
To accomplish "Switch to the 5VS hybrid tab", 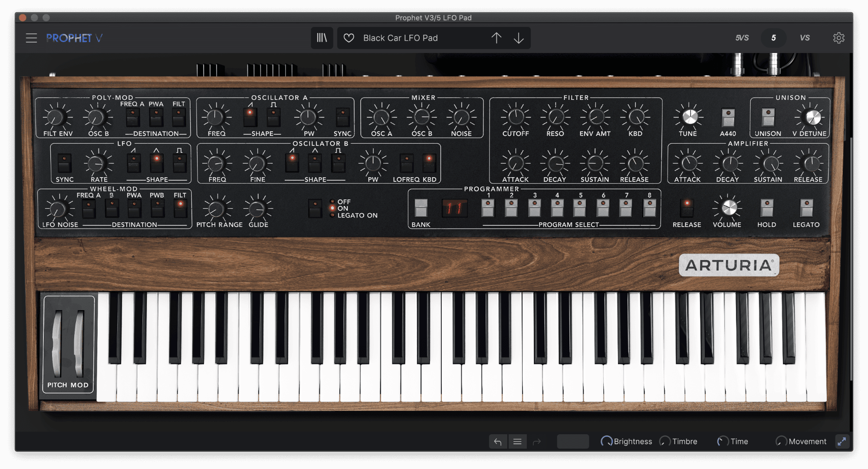I will [x=742, y=38].
